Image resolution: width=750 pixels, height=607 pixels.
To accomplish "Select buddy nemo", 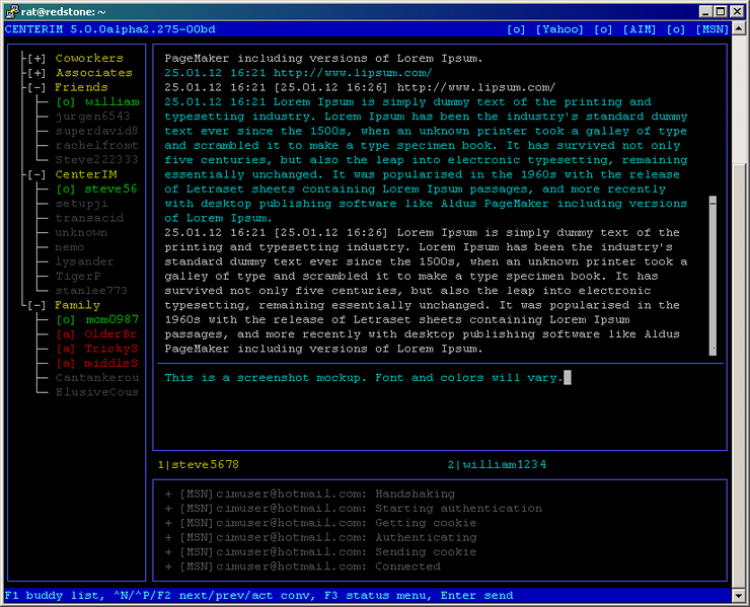I will point(70,247).
